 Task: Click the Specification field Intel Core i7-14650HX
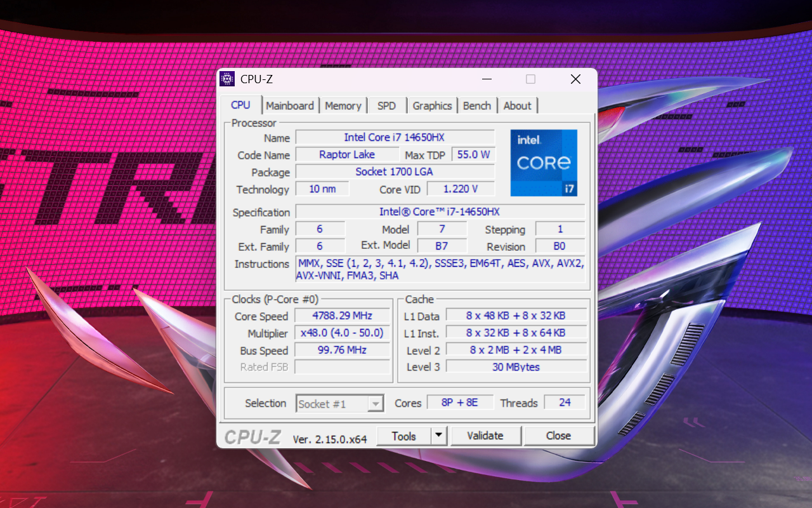coord(440,211)
